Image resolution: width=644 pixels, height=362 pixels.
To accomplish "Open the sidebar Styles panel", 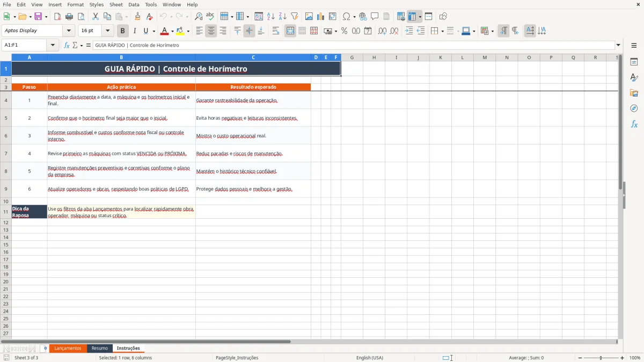I will tap(634, 77).
